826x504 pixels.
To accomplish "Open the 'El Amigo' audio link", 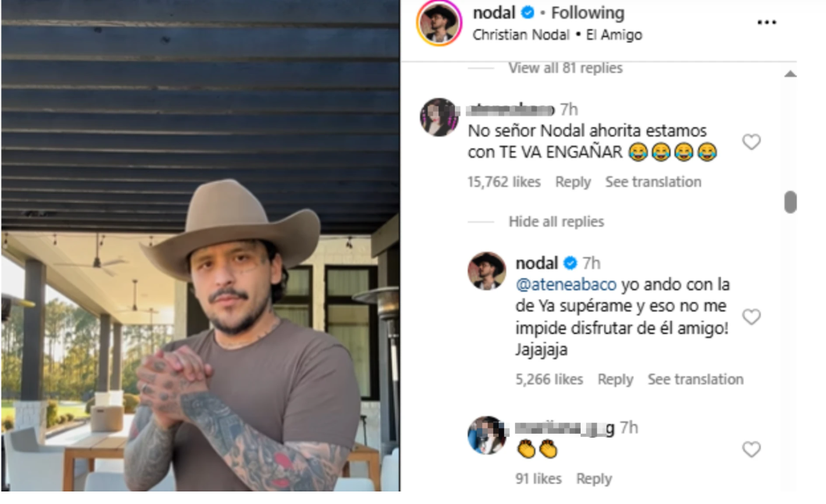I will tap(614, 34).
